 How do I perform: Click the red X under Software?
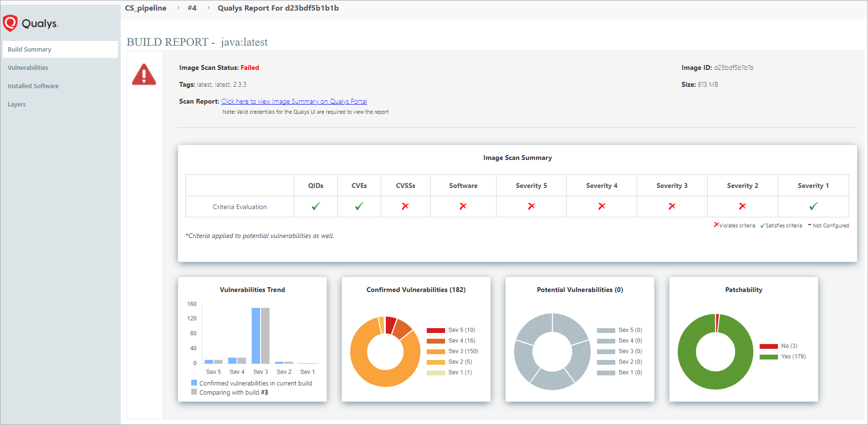(x=463, y=206)
